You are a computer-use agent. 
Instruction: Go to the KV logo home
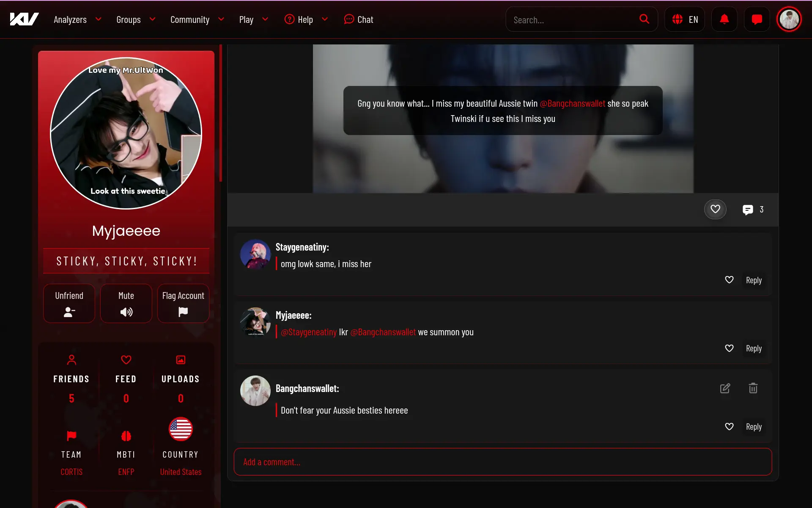point(24,19)
